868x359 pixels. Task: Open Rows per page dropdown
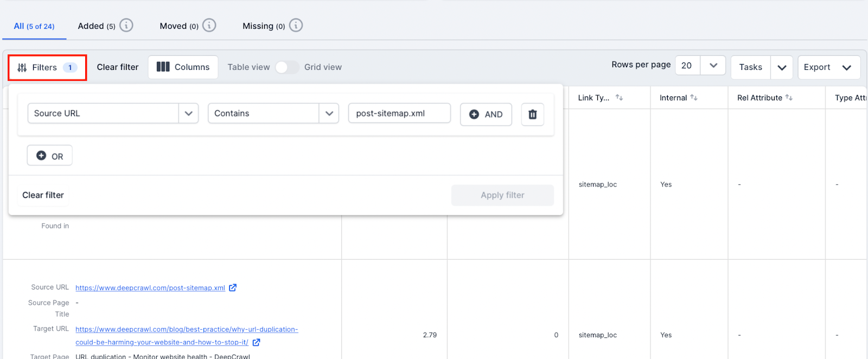point(713,66)
